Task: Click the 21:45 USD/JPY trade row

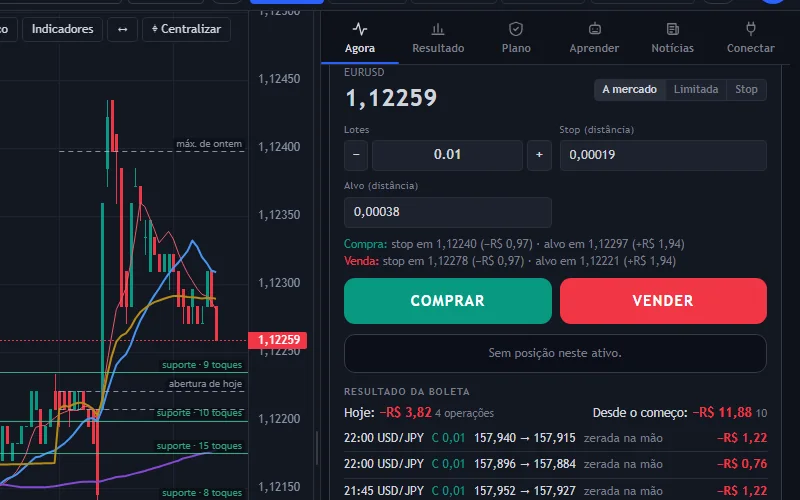Action: point(555,490)
